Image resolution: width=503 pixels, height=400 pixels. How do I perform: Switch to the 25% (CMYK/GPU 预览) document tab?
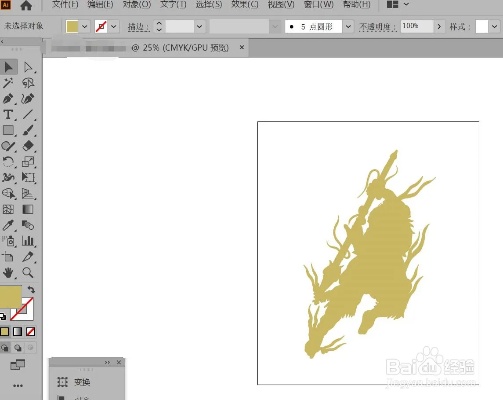click(x=145, y=48)
